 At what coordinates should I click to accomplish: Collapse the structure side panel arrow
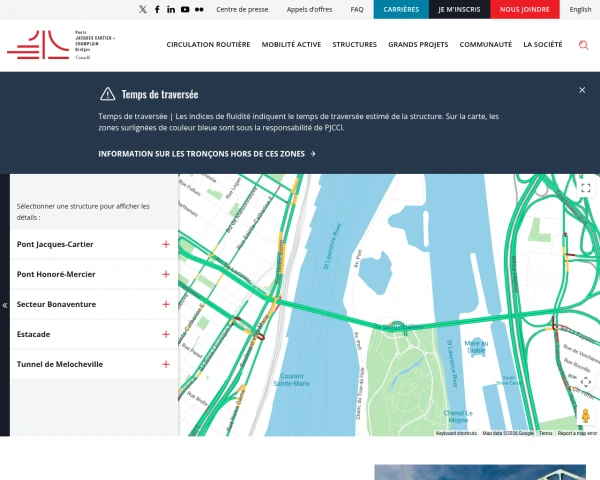(x=5, y=305)
